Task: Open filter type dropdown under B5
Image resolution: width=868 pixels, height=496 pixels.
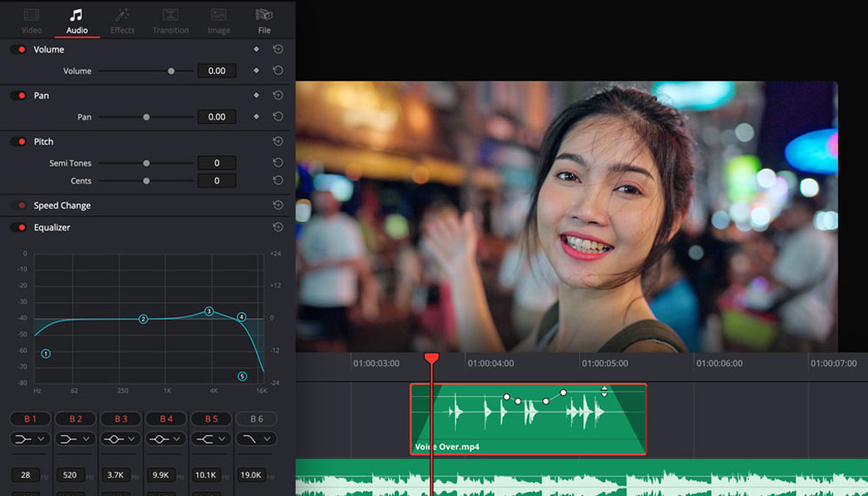Action: tap(211, 439)
